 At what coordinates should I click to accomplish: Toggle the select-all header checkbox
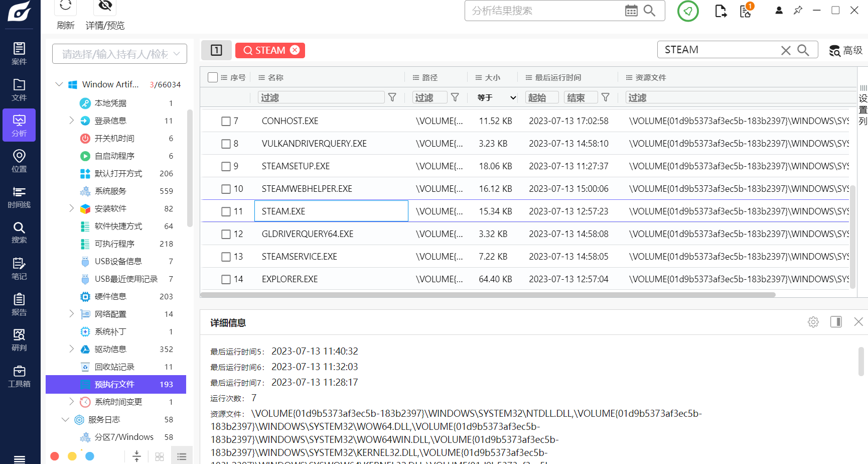coord(213,77)
